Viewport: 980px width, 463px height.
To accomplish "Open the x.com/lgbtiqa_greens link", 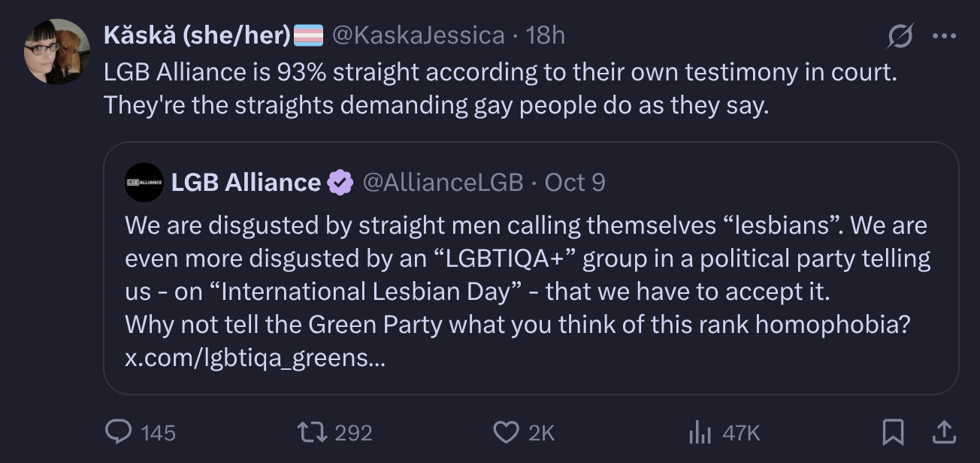I will point(255,358).
